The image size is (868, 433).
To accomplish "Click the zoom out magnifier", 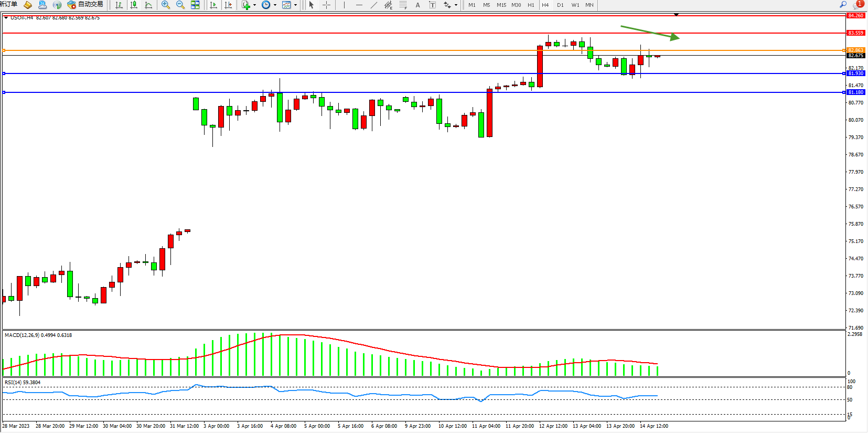I will pos(180,5).
